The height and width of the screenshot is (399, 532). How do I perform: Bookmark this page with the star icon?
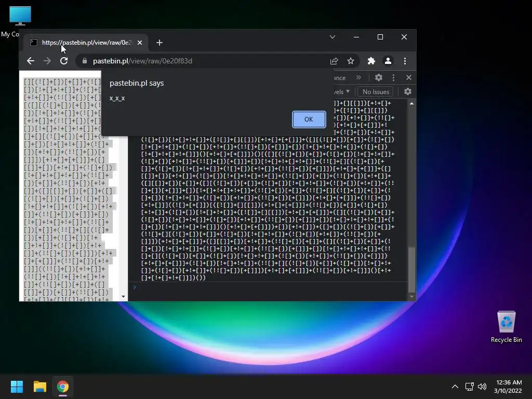[x=351, y=61]
